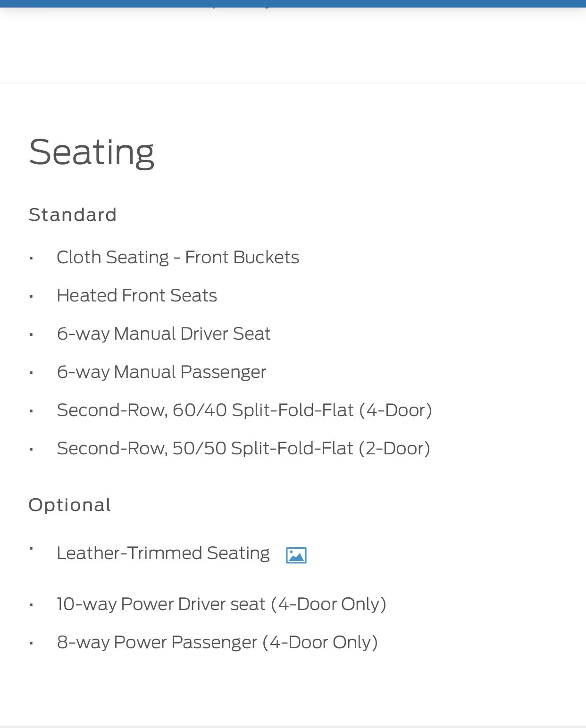The width and height of the screenshot is (586, 728).
Task: Select 10-way Power Driver seat item
Action: pos(221,604)
